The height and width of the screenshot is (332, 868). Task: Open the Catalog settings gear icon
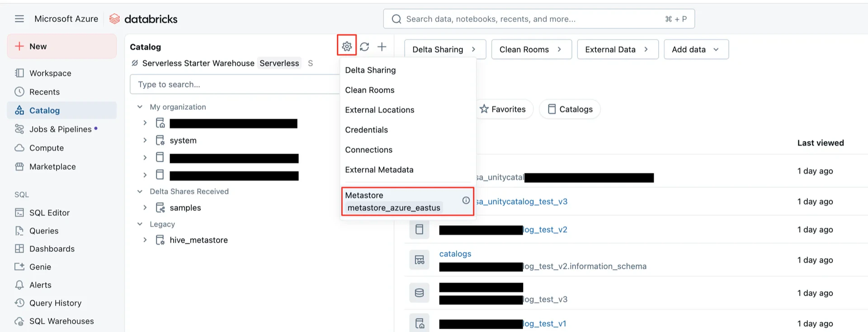(347, 46)
